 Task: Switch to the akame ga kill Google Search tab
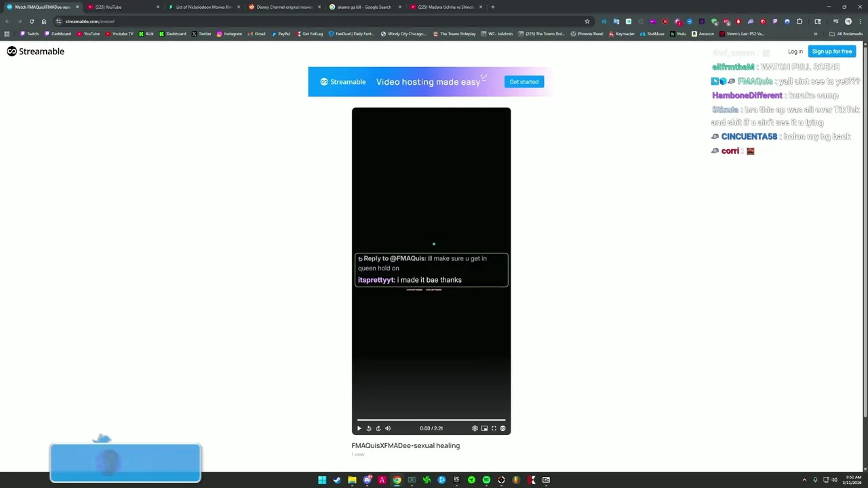click(x=365, y=7)
